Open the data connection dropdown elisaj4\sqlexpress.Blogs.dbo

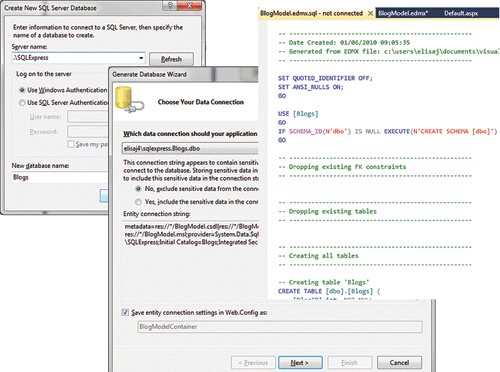click(190, 149)
